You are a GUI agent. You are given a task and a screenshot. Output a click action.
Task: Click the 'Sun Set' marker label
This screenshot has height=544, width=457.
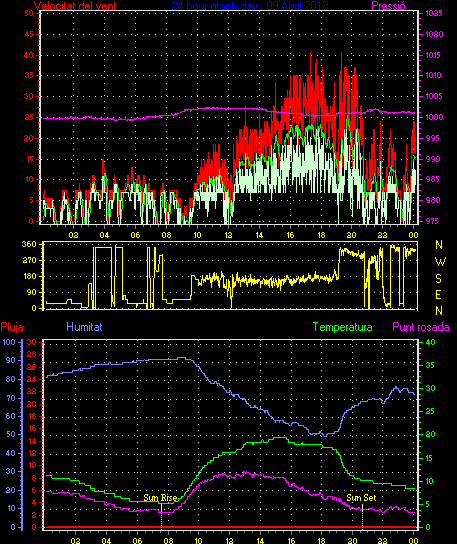361,498
